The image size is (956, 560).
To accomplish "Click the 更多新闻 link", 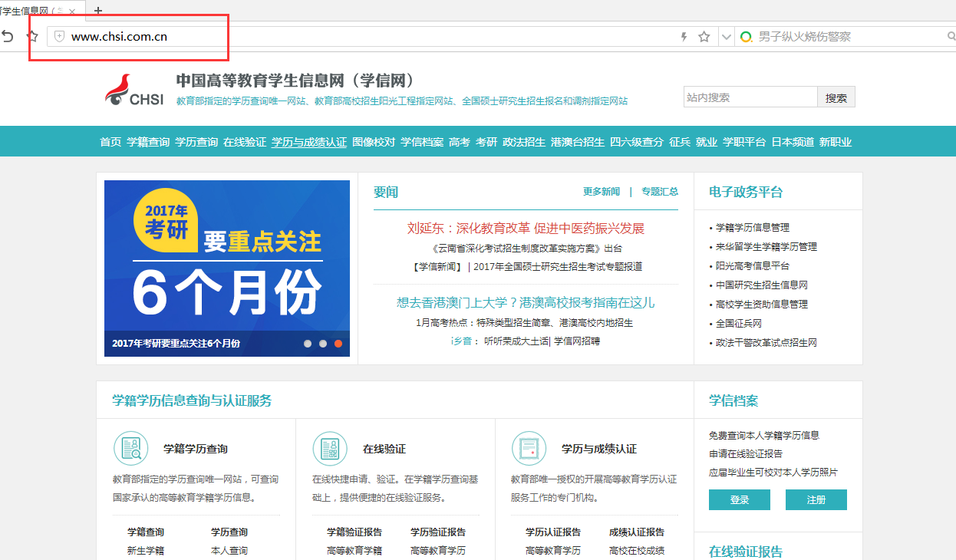I will pyautogui.click(x=600, y=192).
